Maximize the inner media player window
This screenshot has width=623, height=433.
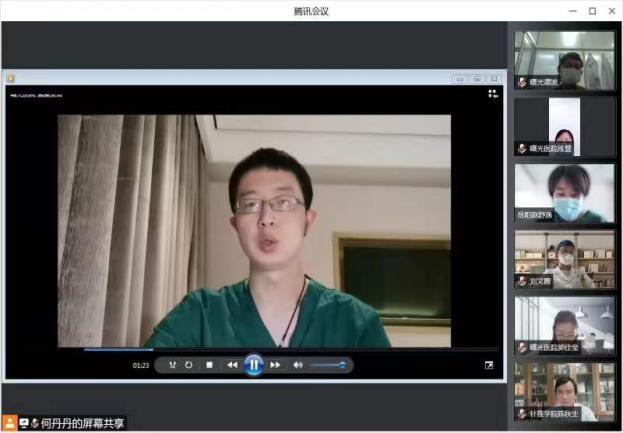[477, 78]
